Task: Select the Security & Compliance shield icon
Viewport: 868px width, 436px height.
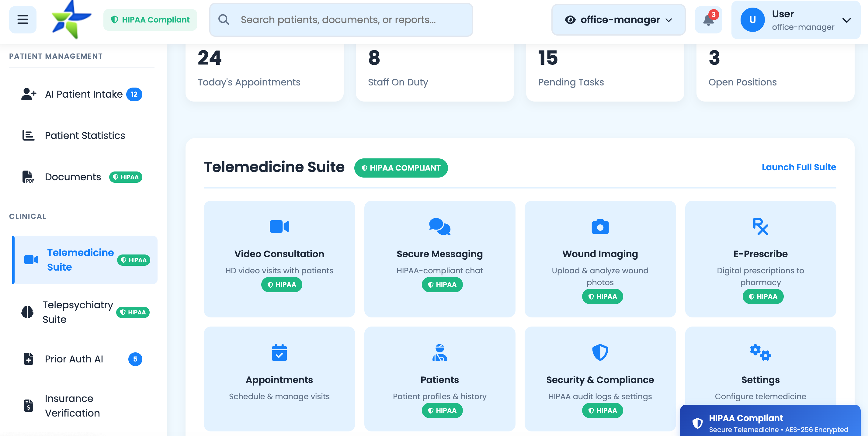Action: pyautogui.click(x=600, y=353)
